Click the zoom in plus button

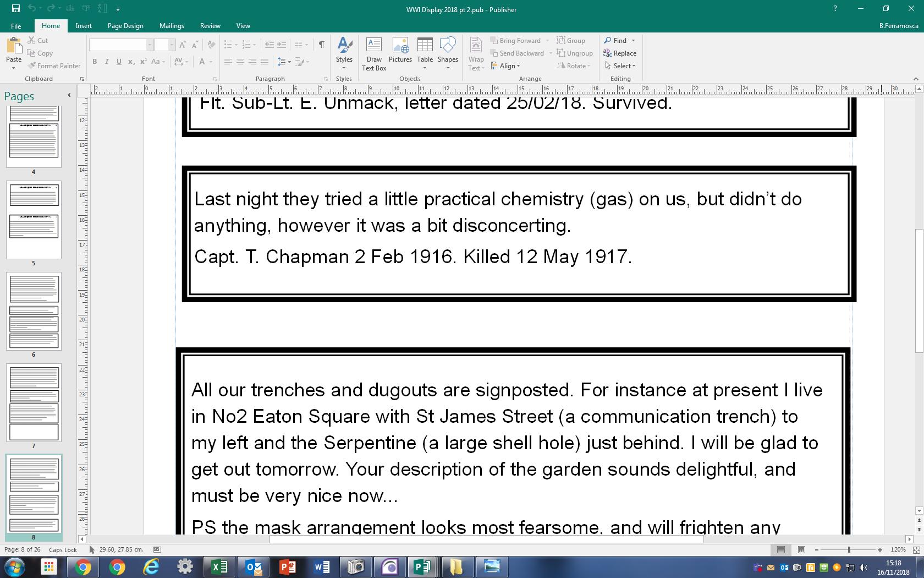[880, 549]
